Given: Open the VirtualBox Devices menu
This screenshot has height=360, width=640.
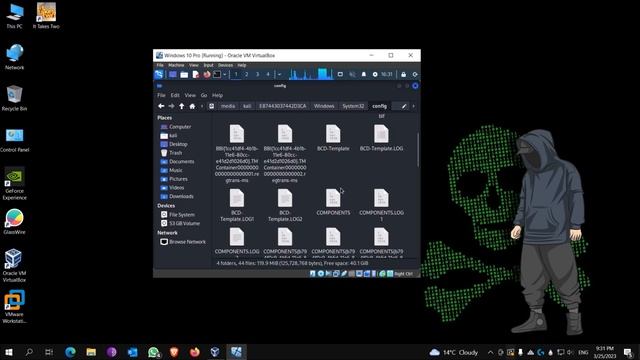Looking at the screenshot, I should [x=225, y=65].
